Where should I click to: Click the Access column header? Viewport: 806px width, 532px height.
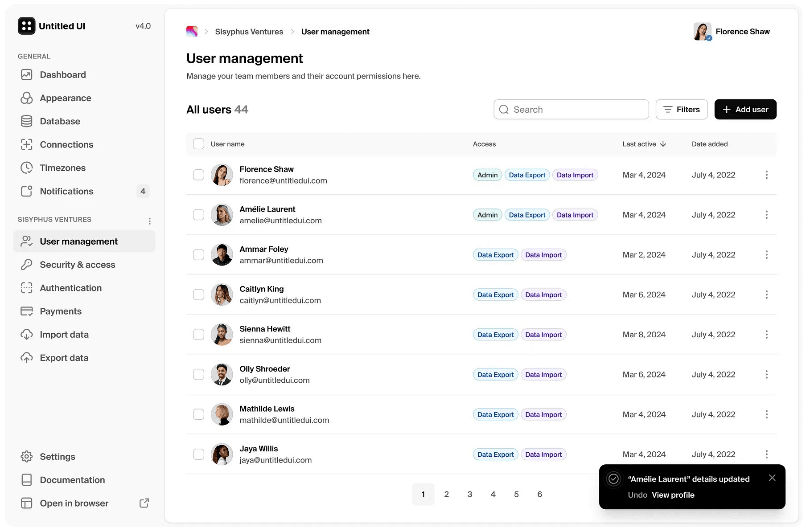484,144
